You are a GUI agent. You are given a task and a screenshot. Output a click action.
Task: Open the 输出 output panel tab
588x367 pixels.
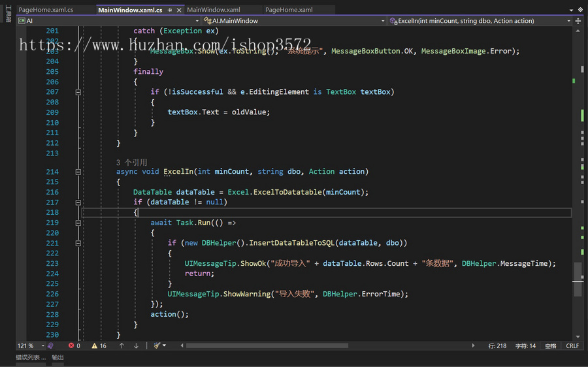(x=57, y=357)
